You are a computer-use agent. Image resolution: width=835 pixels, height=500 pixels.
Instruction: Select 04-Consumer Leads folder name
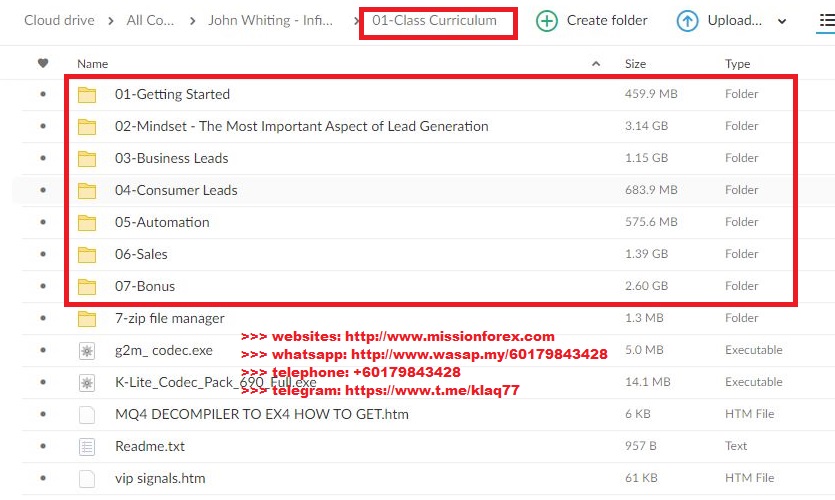coord(176,190)
